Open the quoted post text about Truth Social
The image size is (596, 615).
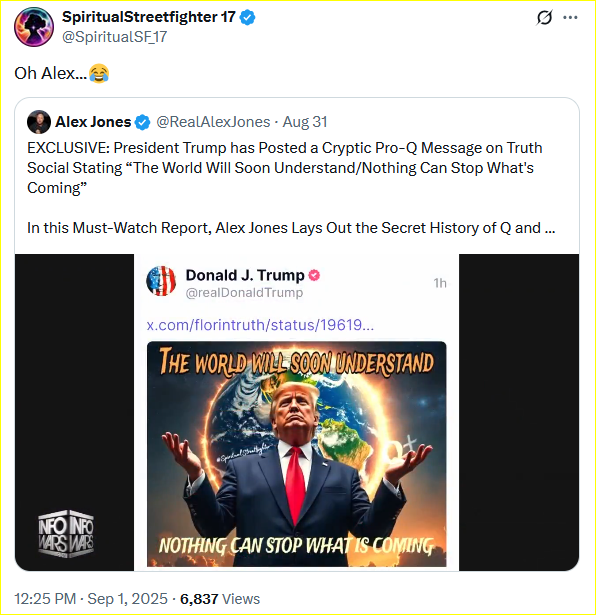pyautogui.click(x=284, y=168)
